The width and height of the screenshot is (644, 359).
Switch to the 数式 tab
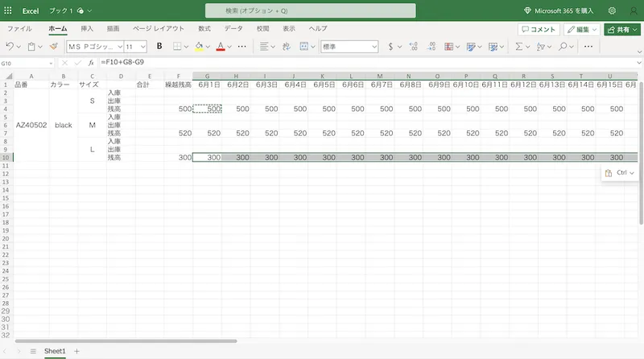point(204,29)
